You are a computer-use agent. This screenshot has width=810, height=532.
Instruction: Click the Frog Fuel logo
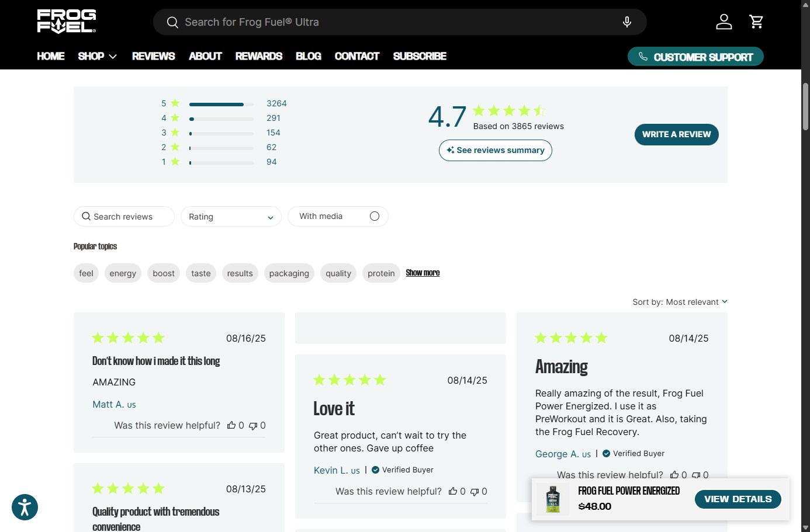click(x=67, y=22)
